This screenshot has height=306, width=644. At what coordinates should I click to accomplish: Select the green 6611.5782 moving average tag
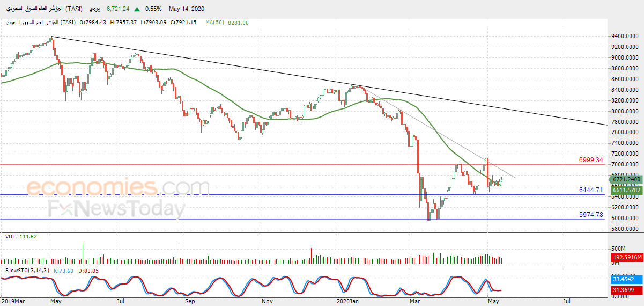[x=627, y=190]
